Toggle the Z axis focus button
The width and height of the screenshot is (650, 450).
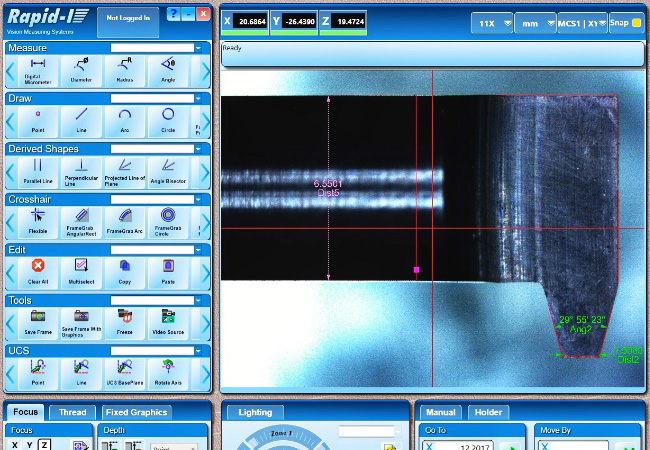[44, 445]
